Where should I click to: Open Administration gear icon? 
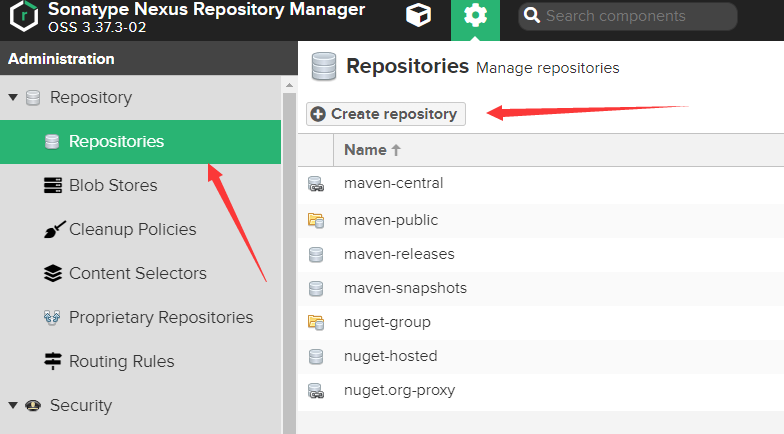[475, 16]
